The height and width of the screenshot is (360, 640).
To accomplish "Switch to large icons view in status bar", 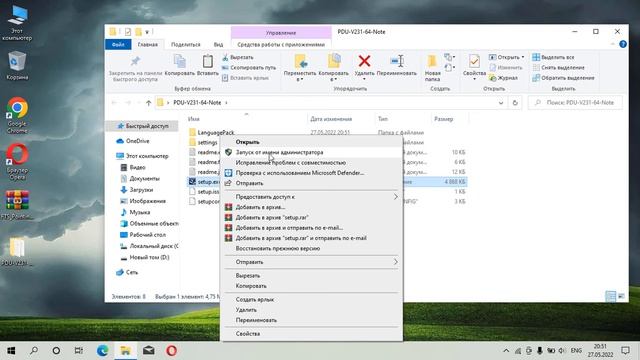I will pyautogui.click(x=621, y=296).
